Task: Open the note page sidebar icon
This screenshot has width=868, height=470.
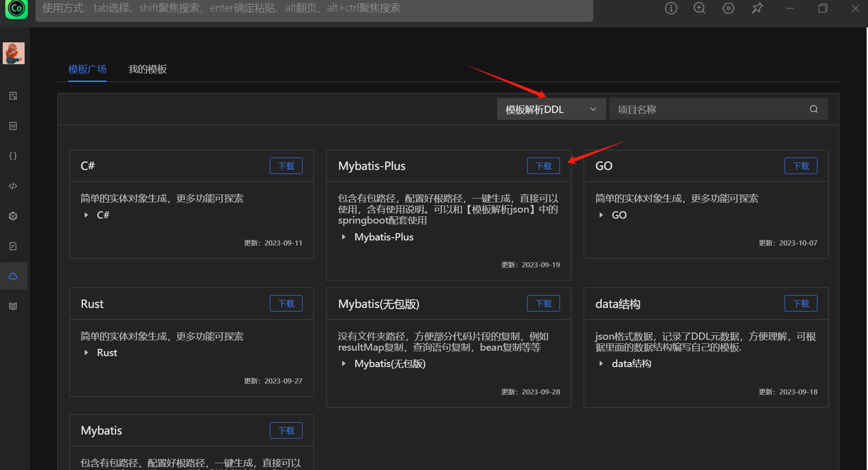Action: click(13, 246)
